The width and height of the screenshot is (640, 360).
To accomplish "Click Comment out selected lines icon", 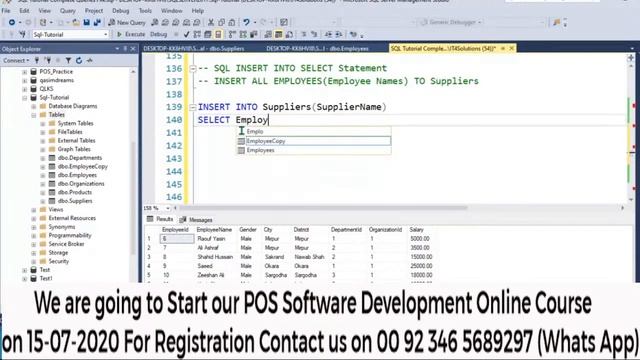I will click(x=304, y=34).
